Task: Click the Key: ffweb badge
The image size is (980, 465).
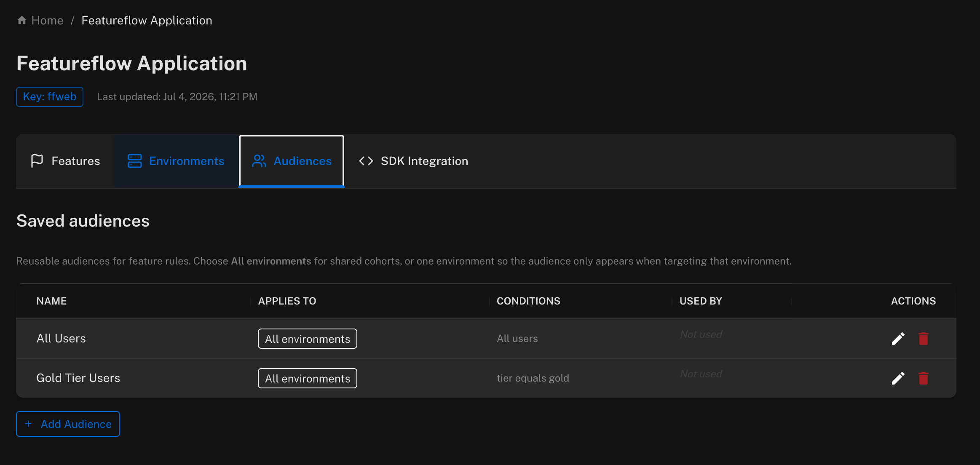Action: 50,97
